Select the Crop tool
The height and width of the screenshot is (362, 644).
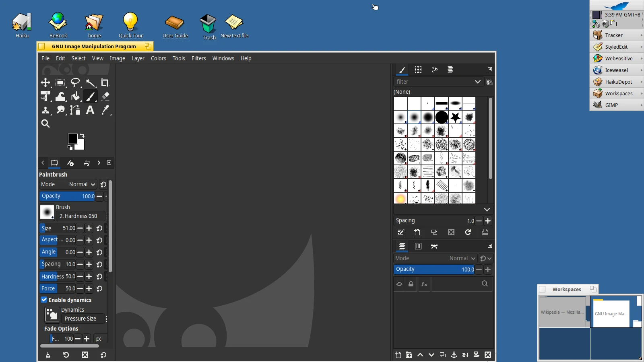pos(105,83)
